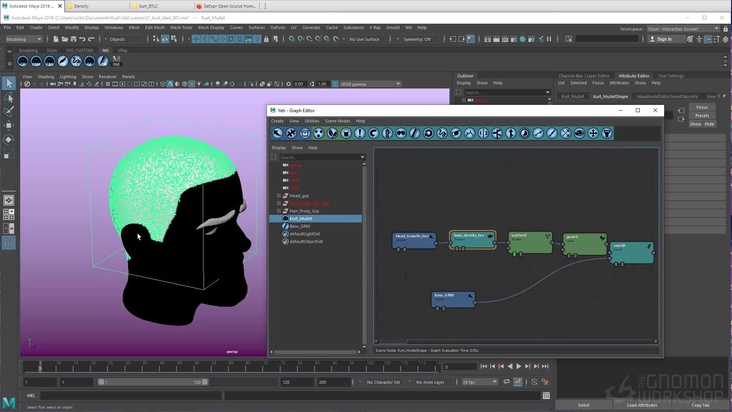Image resolution: width=732 pixels, height=412 pixels.
Task: Click the Presets button in Attribute Editor
Action: click(702, 116)
